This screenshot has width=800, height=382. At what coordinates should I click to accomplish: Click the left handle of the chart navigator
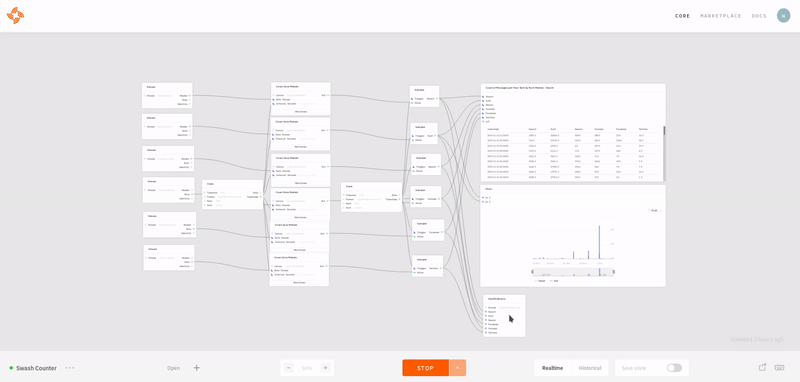coord(532,272)
